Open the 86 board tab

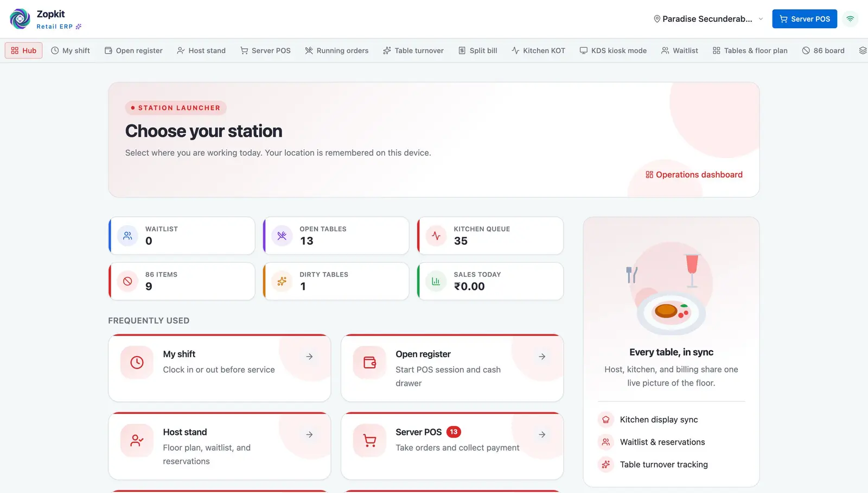pos(824,50)
